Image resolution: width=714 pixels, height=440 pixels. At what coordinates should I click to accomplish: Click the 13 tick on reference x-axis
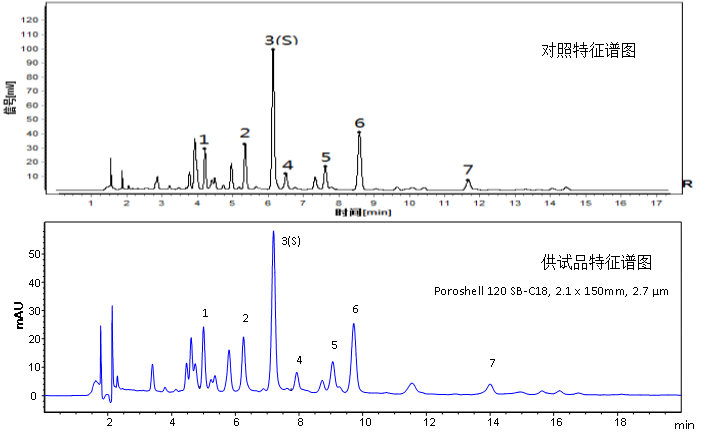coord(515,203)
